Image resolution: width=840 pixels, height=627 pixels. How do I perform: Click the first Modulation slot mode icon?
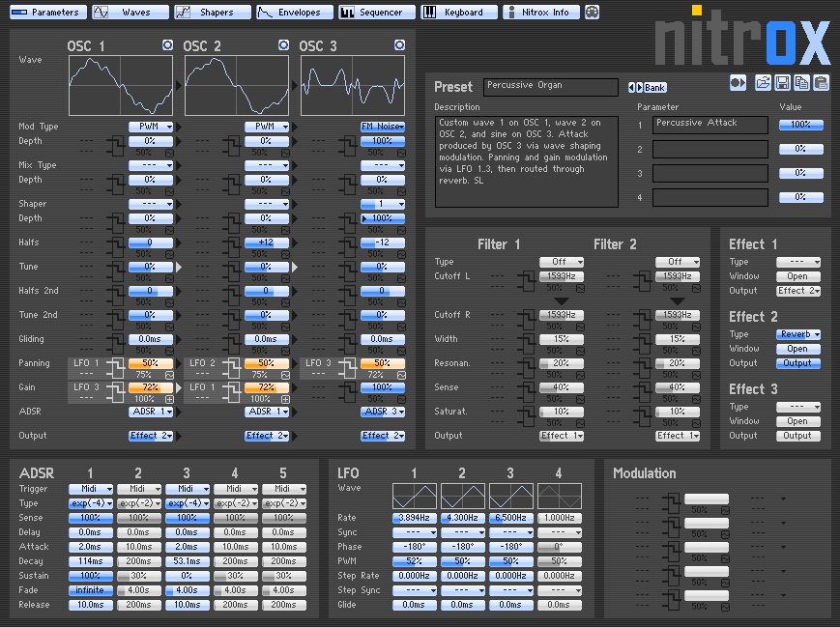click(x=725, y=511)
